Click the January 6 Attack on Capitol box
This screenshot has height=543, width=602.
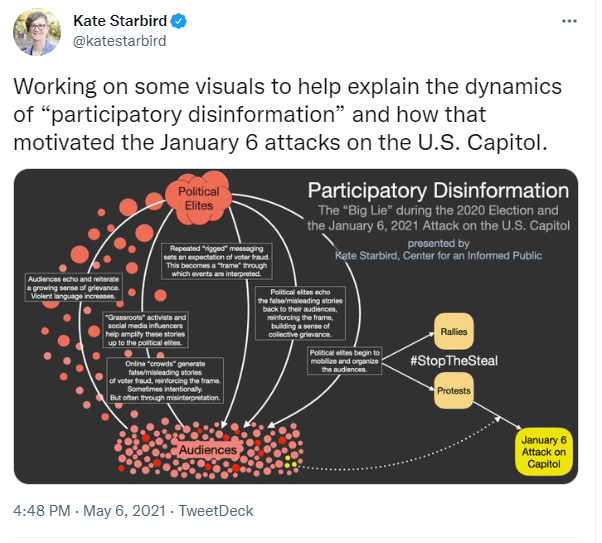point(545,451)
